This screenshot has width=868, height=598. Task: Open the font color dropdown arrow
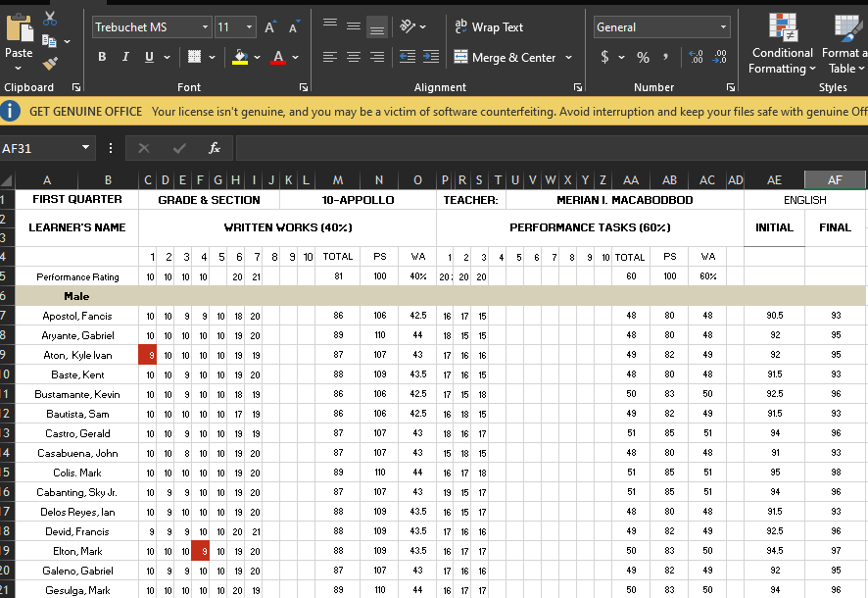[x=295, y=57]
